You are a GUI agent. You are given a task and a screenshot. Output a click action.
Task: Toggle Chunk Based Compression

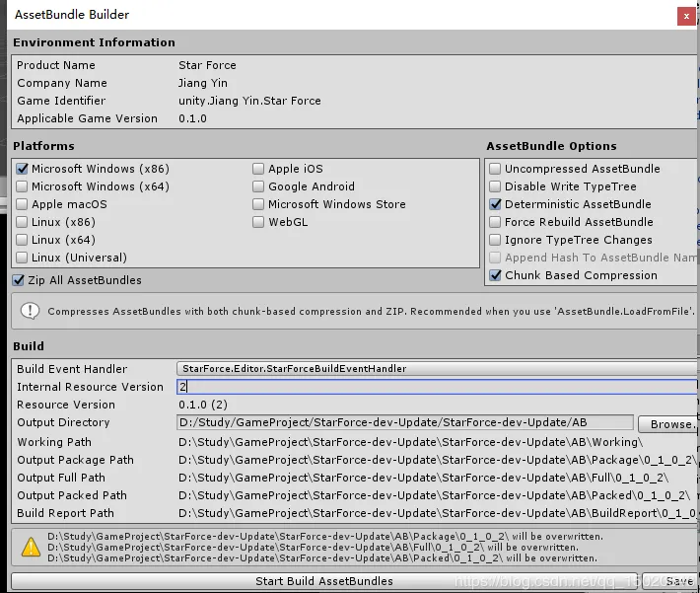pos(495,275)
